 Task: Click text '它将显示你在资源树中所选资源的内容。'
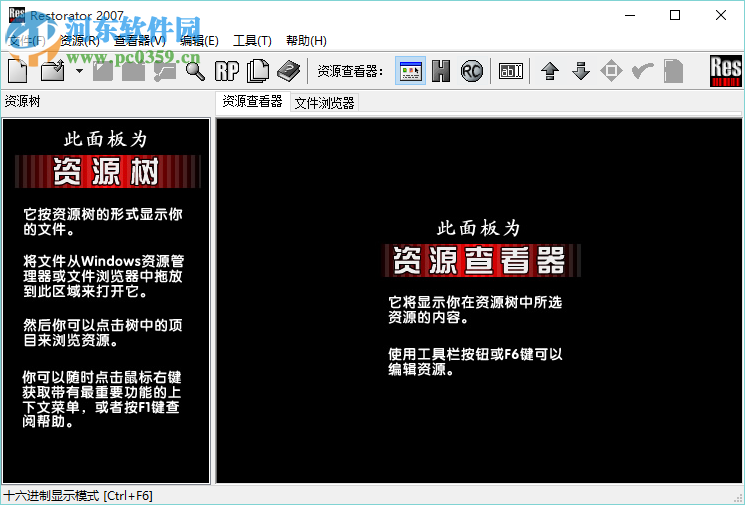pos(475,310)
